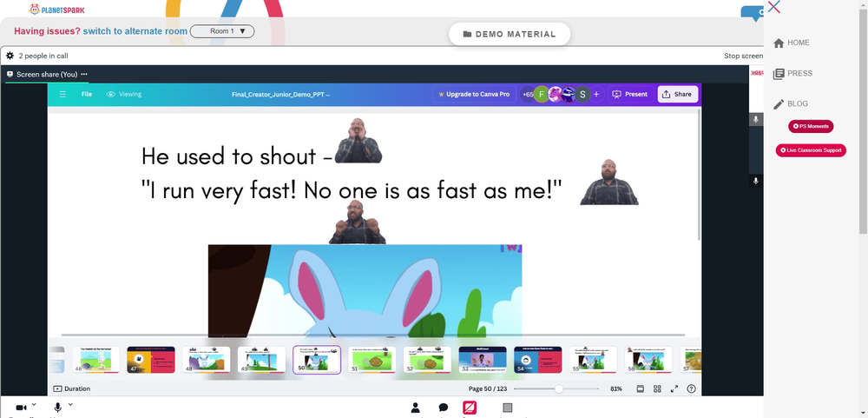
Task: Click the 81% zoom level
Action: tap(616, 388)
